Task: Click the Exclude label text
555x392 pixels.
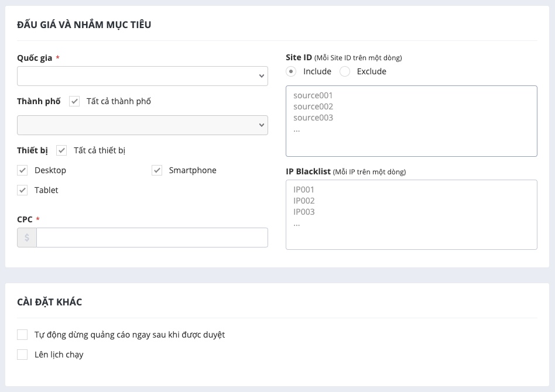Action: (372, 71)
